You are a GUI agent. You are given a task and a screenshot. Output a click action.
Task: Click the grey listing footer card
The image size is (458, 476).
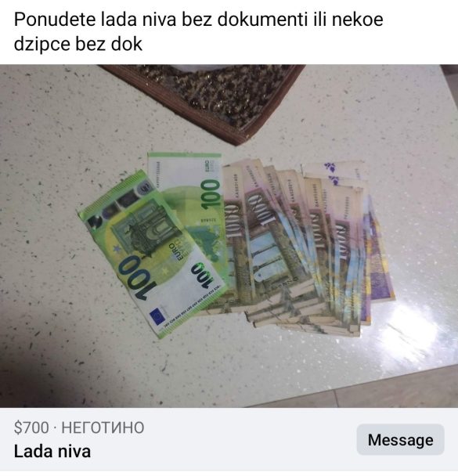click(229, 439)
